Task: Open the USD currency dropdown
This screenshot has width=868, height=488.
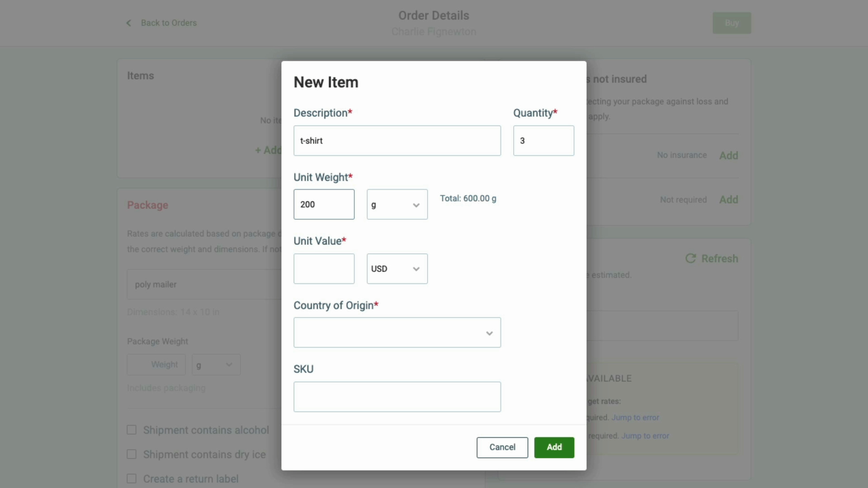Action: point(397,269)
